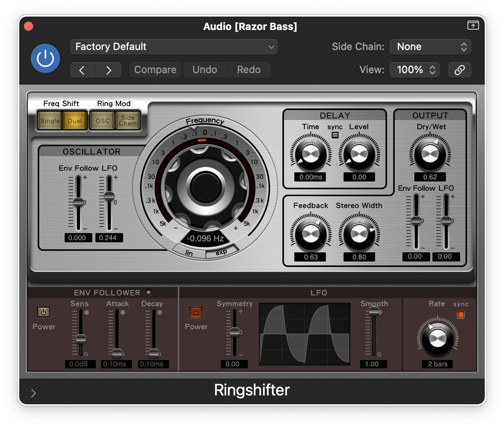Click the pop-out window icon at top right
The image size is (504, 427).
click(x=473, y=25)
